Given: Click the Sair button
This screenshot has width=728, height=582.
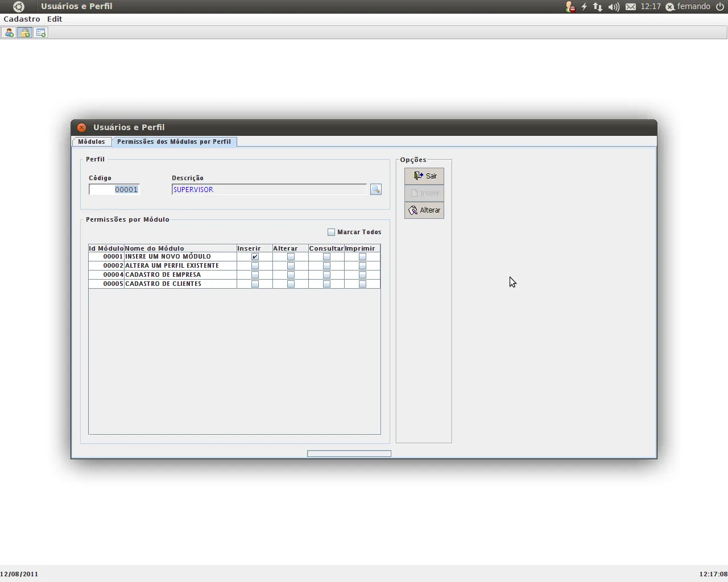Looking at the screenshot, I should 424,176.
